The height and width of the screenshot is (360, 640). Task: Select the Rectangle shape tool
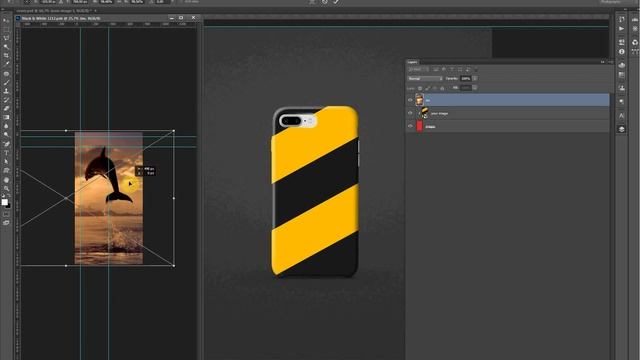click(6, 171)
